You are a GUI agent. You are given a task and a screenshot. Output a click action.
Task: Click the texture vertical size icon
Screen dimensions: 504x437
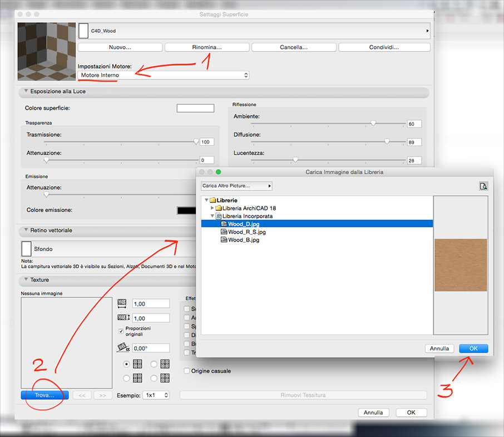point(123,318)
